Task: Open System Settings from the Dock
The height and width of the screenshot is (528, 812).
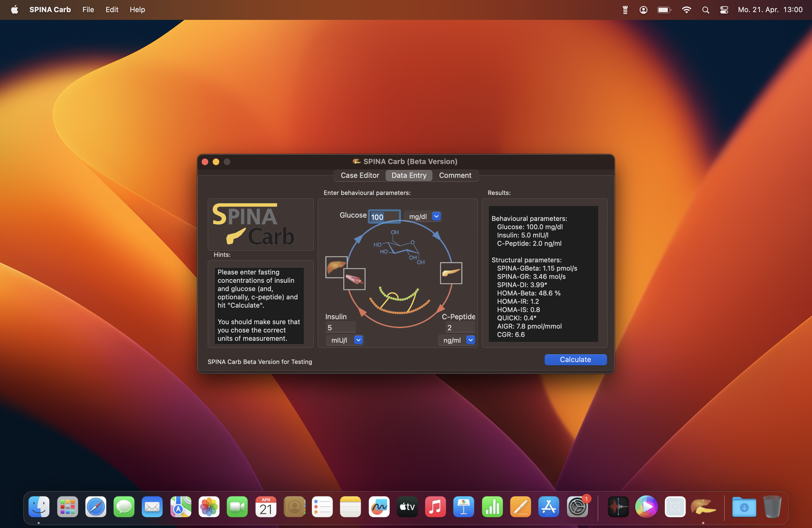Action: tap(577, 507)
